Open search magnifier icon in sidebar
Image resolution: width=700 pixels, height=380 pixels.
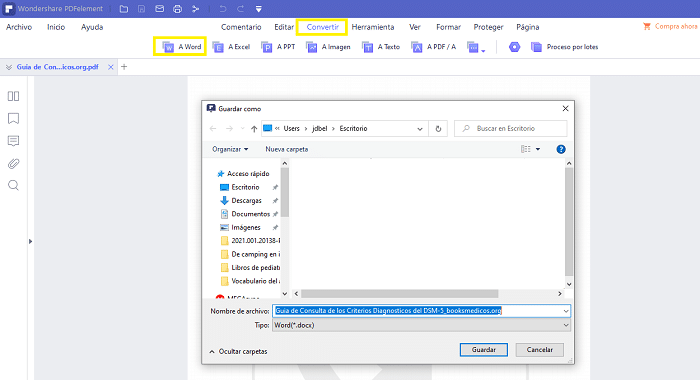tap(13, 185)
